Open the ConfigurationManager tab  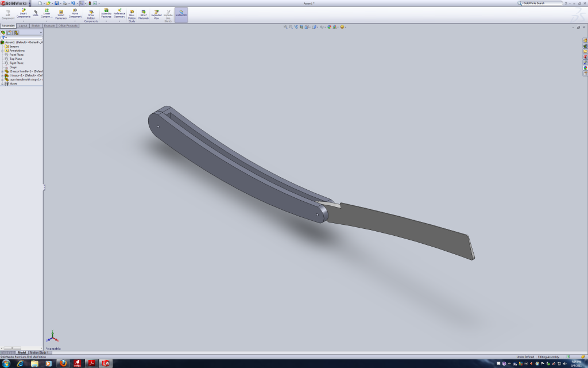16,33
